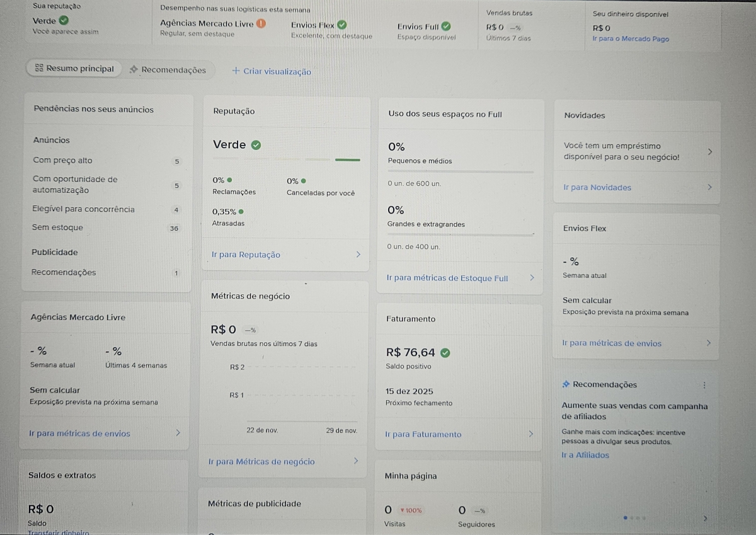Expand Ir para Novidades using the chevron

point(711,187)
